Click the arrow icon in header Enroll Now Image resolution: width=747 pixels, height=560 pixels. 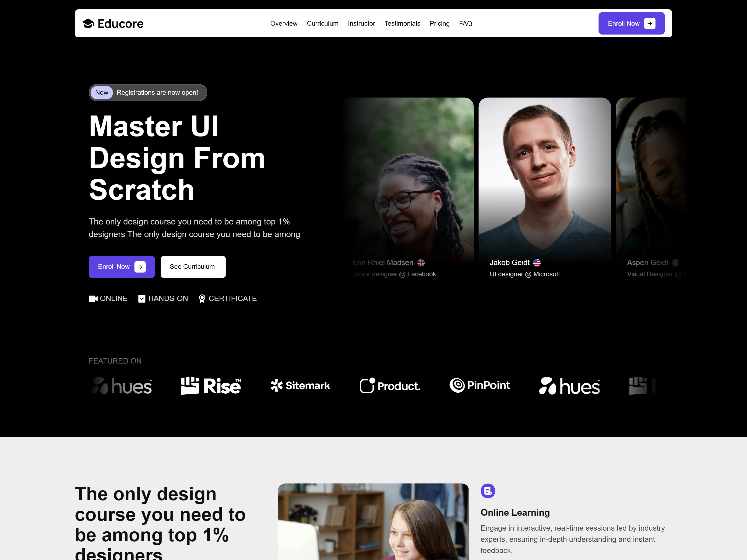tap(650, 23)
